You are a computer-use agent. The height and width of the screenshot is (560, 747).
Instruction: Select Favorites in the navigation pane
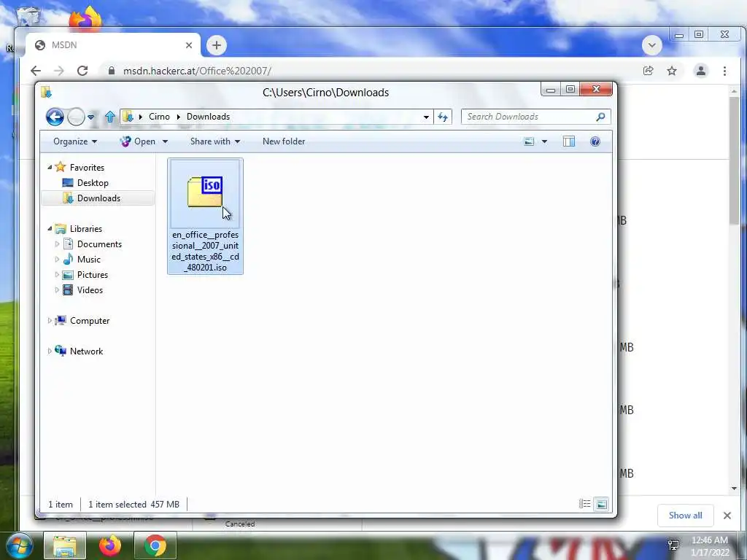pyautogui.click(x=87, y=167)
